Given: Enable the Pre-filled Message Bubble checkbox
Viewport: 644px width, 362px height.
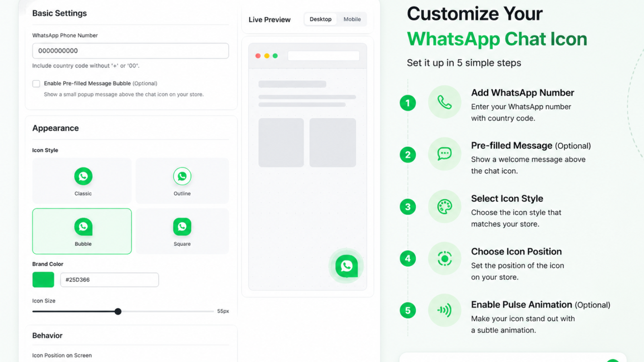Looking at the screenshot, I should coord(36,84).
